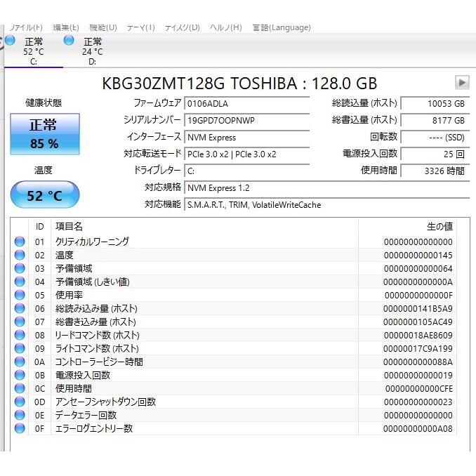The height and width of the screenshot is (476, 476).
Task: Click status orb for 予備領域 (しきい値) row
Action: point(20,282)
